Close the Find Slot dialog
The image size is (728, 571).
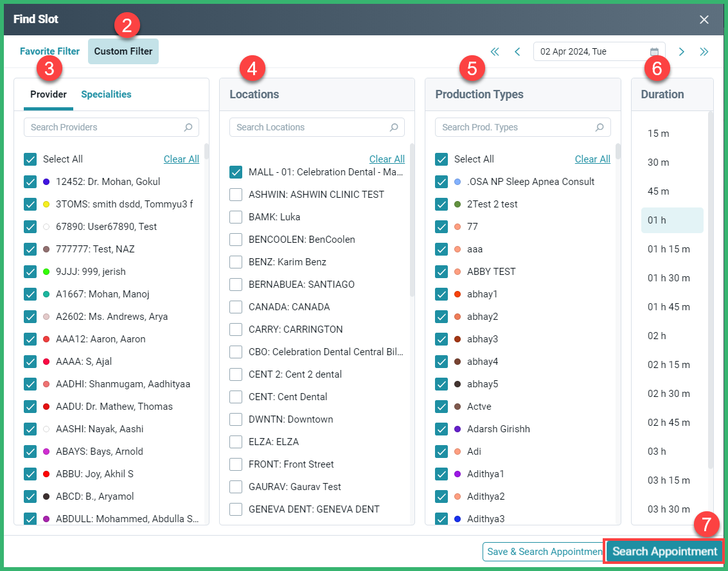tap(704, 19)
